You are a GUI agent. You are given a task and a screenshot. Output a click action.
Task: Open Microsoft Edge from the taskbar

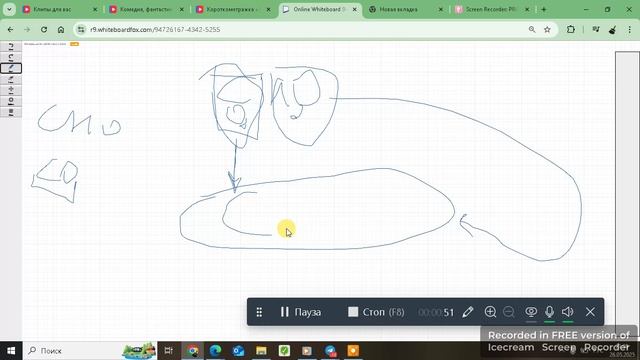pos(216,351)
